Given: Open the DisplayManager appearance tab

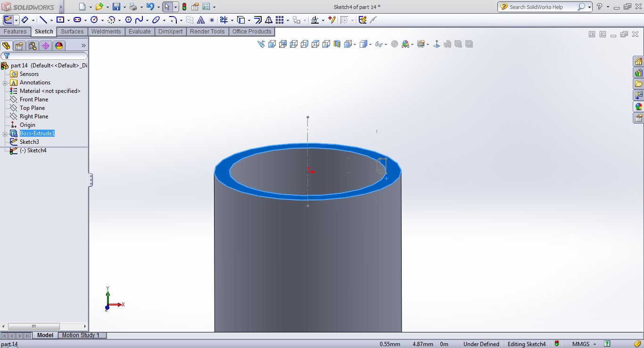Looking at the screenshot, I should point(58,46).
